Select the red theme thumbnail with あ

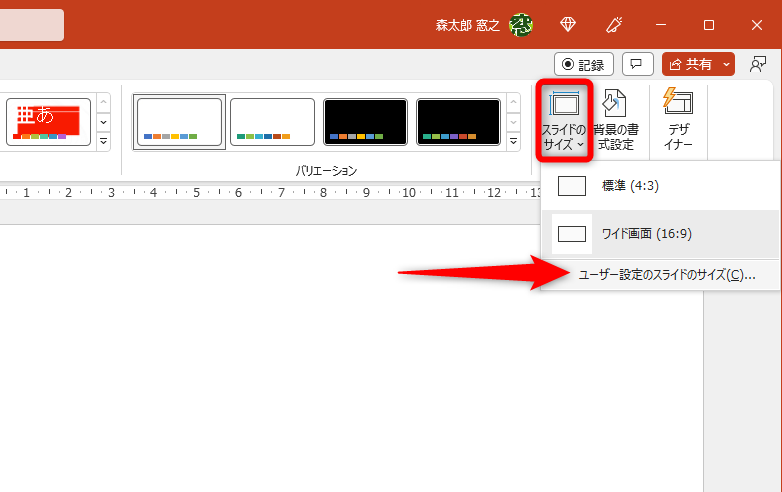click(x=48, y=122)
